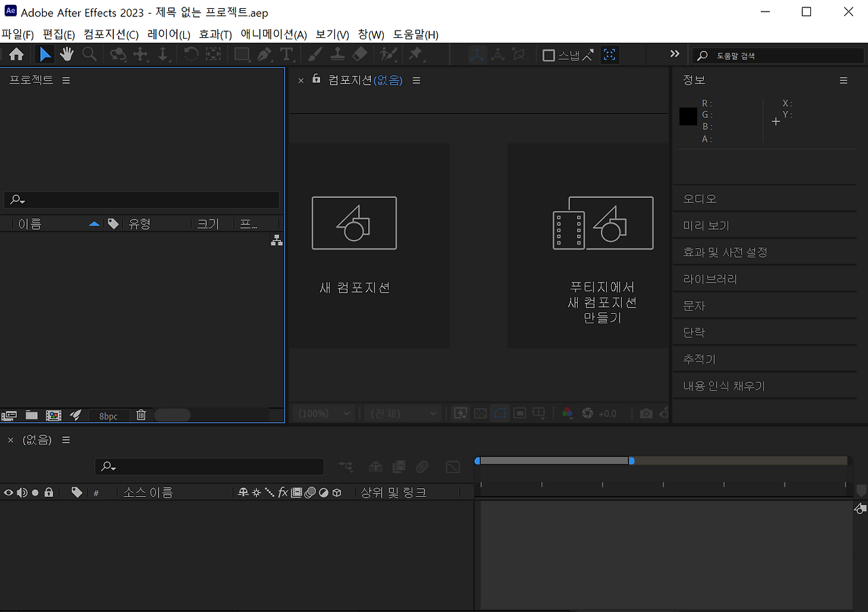This screenshot has height=612, width=868.
Task: Select the Type tool
Action: click(x=287, y=54)
